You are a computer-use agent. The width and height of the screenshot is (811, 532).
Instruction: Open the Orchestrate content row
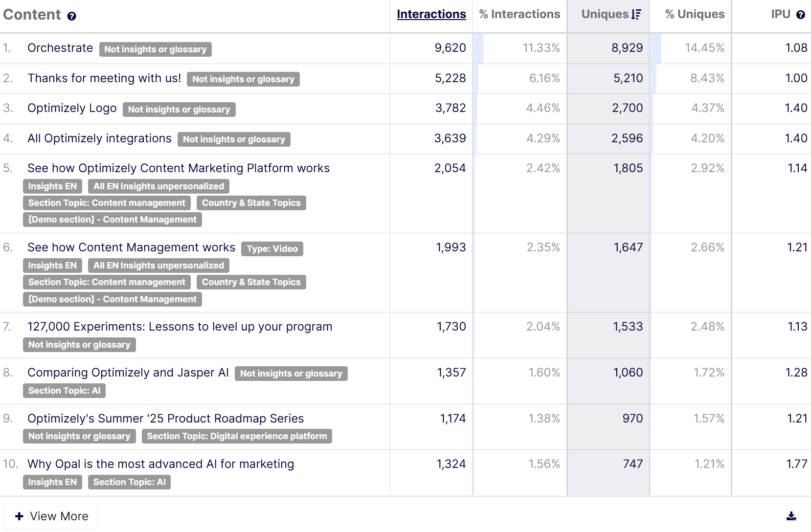[60, 48]
